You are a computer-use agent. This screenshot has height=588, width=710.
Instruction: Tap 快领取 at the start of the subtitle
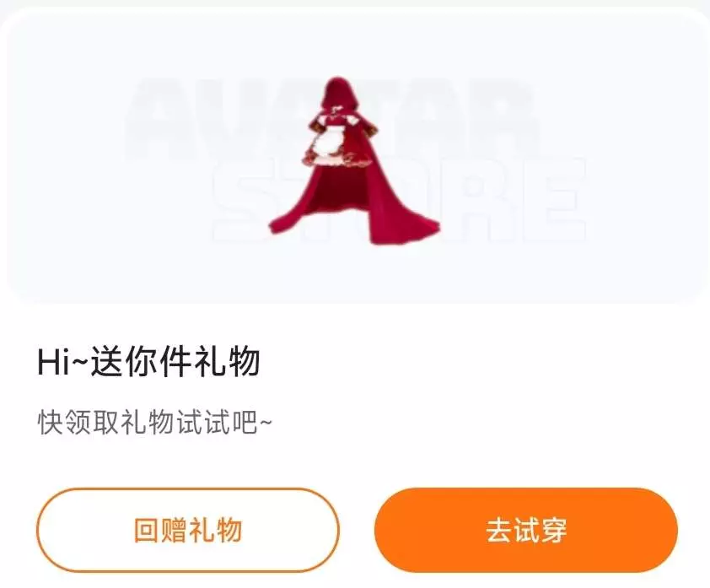[78, 423]
